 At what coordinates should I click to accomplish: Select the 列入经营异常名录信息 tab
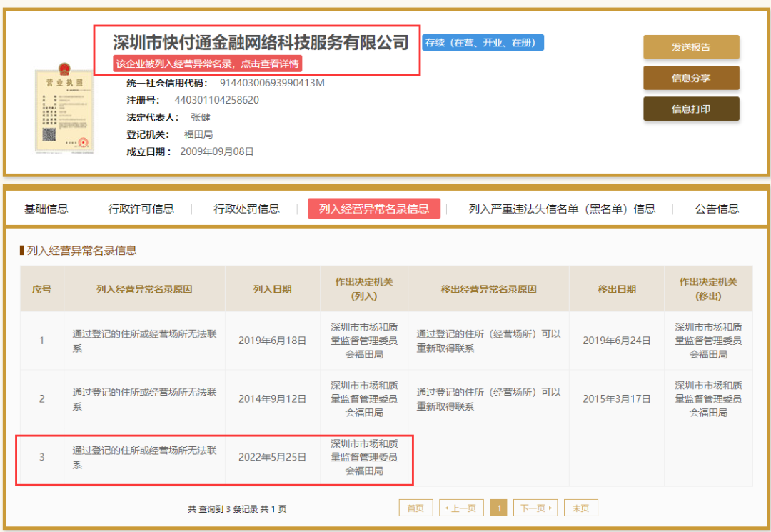click(x=373, y=209)
